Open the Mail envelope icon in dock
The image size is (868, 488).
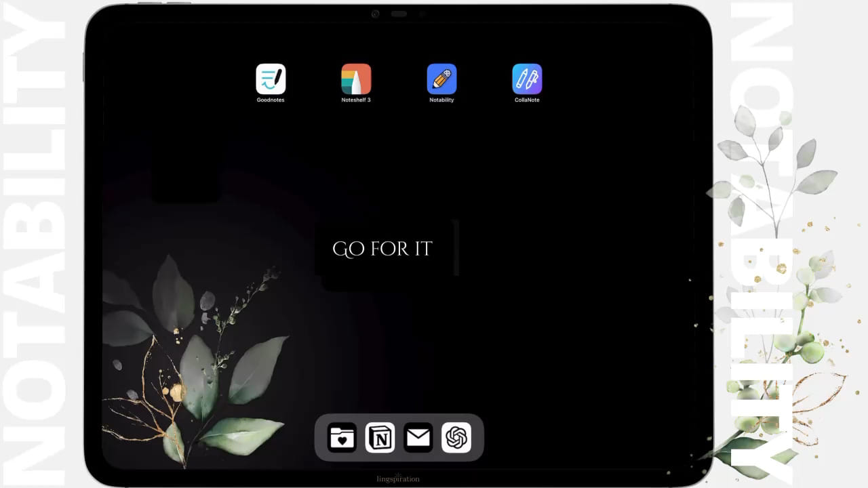418,438
